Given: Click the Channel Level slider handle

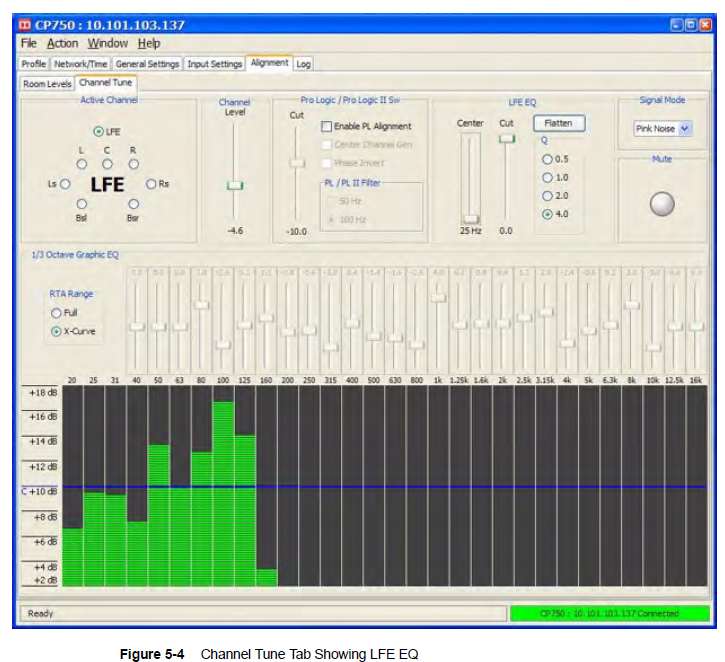Looking at the screenshot, I should pos(235,185).
